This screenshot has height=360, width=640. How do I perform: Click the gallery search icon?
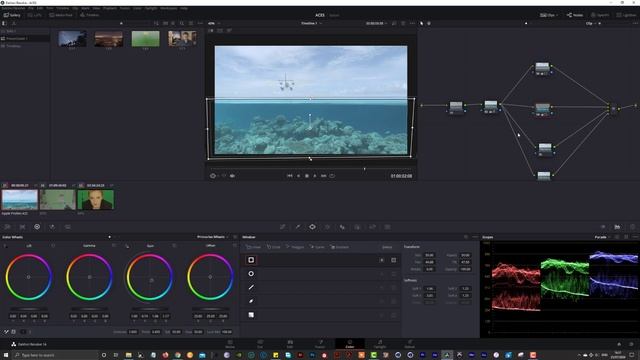pyautogui.click(x=182, y=24)
